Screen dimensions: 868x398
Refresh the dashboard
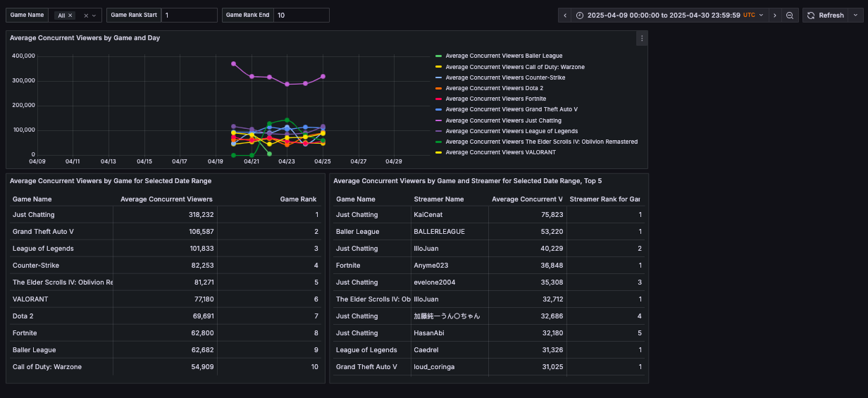(825, 15)
